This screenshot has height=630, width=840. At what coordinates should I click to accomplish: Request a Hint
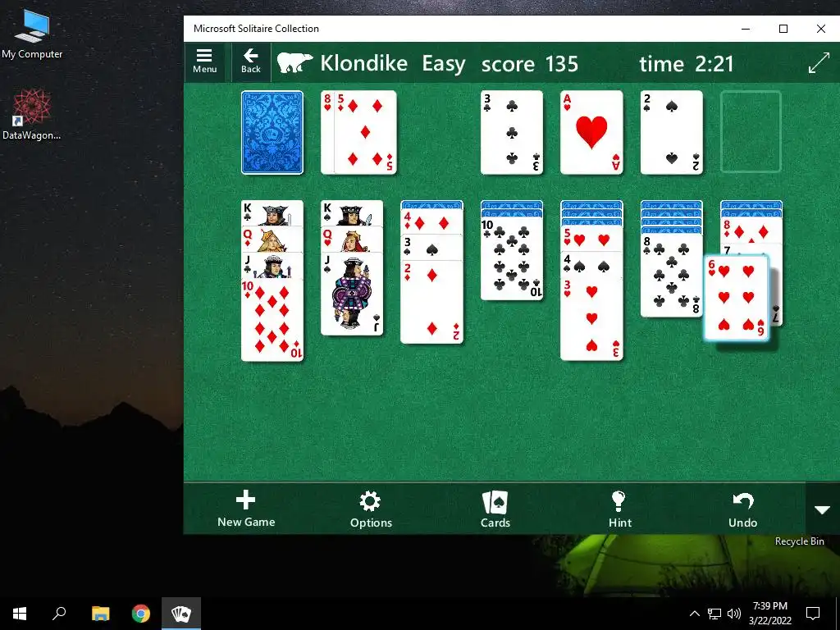tap(620, 509)
